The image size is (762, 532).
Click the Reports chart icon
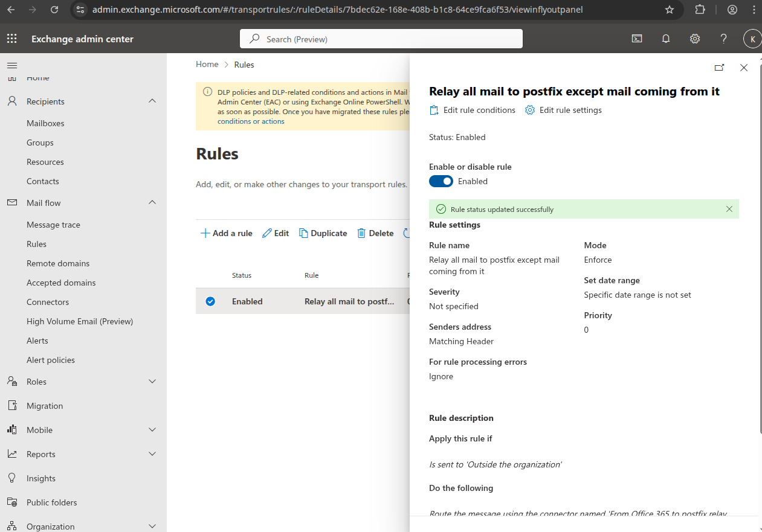coord(12,454)
